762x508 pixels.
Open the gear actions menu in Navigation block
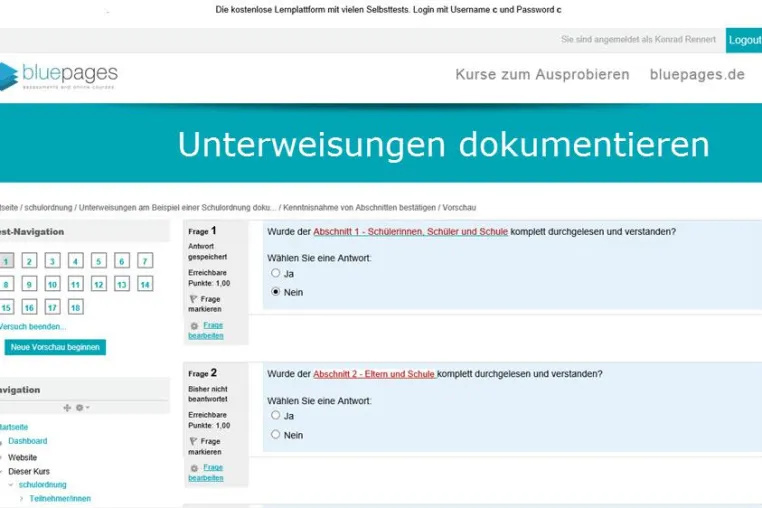pos(82,408)
